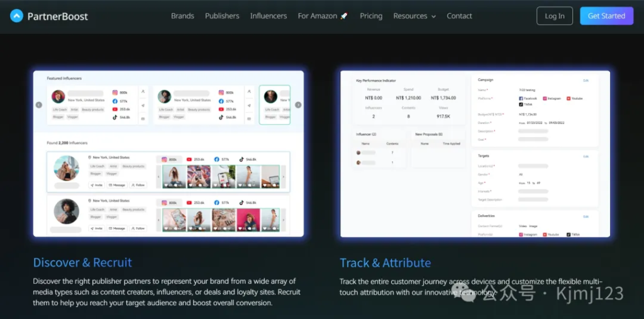Click Instagram 800k on red-haired featured card
The height and width of the screenshot is (319, 644).
(x=121, y=93)
